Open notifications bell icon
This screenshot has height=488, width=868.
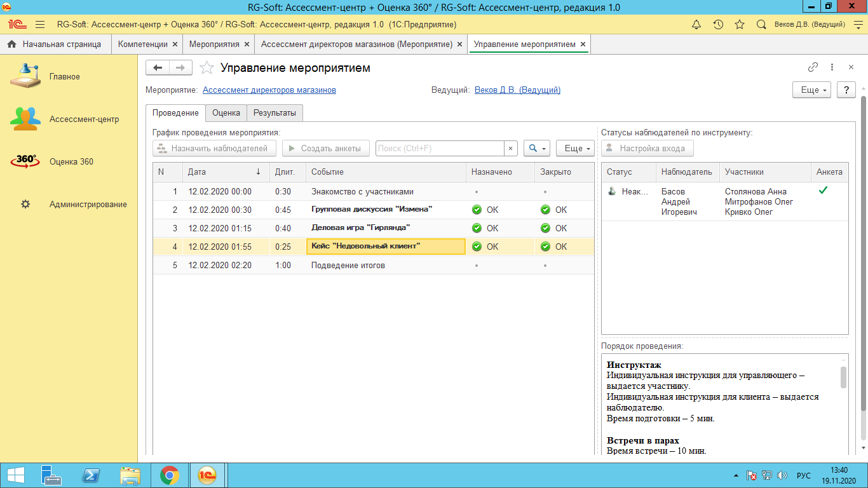click(696, 24)
